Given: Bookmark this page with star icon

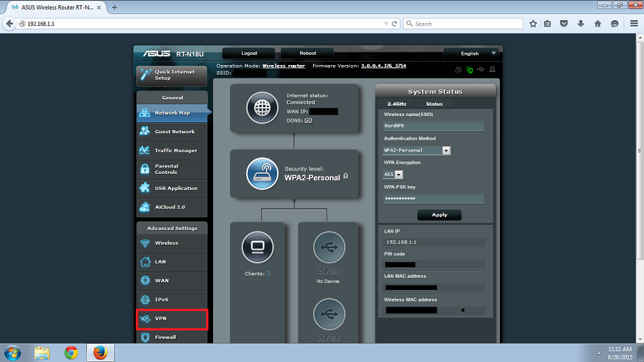Looking at the screenshot, I should pyautogui.click(x=533, y=24).
